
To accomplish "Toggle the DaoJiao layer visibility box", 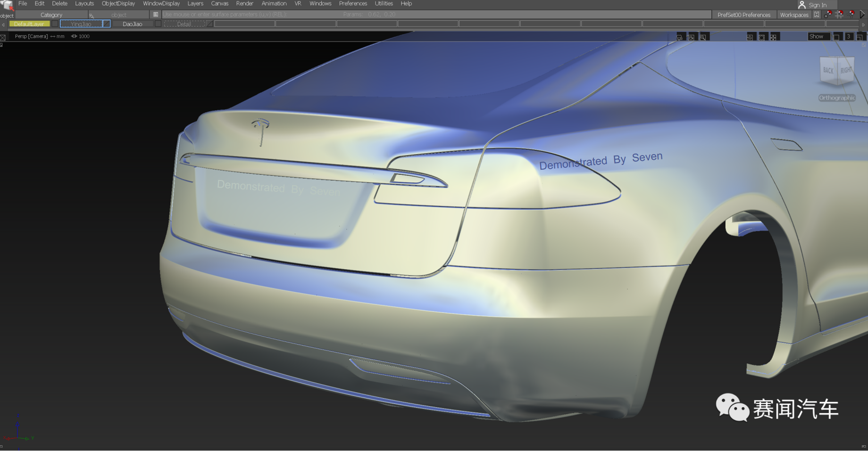I will coord(158,24).
